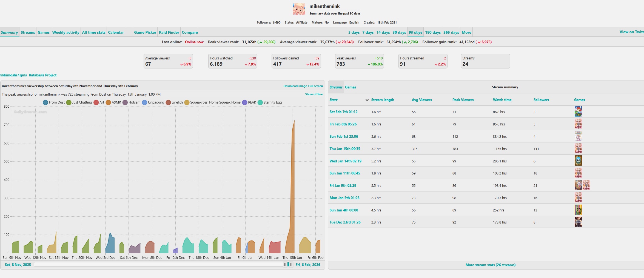Hide the ASMR series in chart legend
The width and height of the screenshot is (644, 278).
(x=113, y=102)
